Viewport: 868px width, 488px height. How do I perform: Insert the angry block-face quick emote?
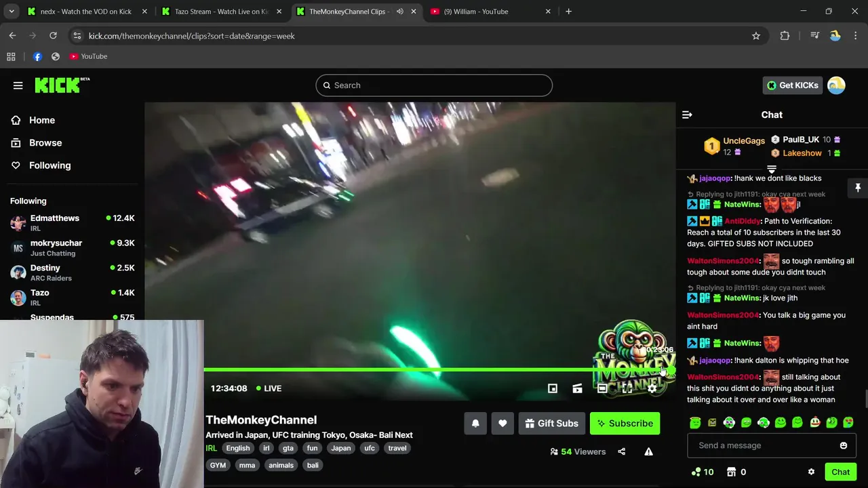point(712,422)
